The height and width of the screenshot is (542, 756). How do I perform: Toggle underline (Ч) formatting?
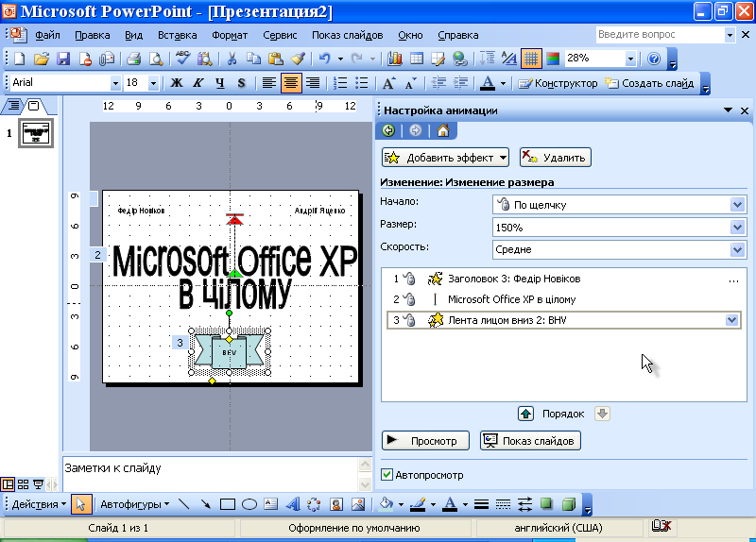pyautogui.click(x=220, y=83)
